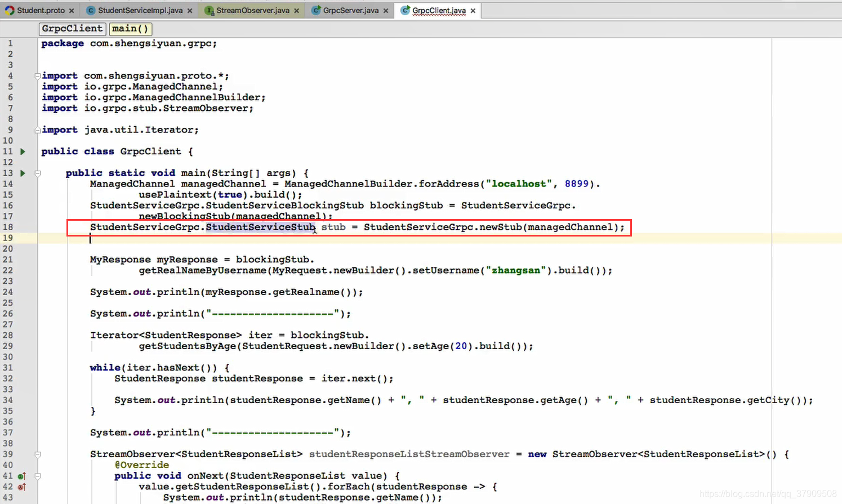Open the GrpcServer.java tab
This screenshot has width=842, height=504.
point(350,11)
